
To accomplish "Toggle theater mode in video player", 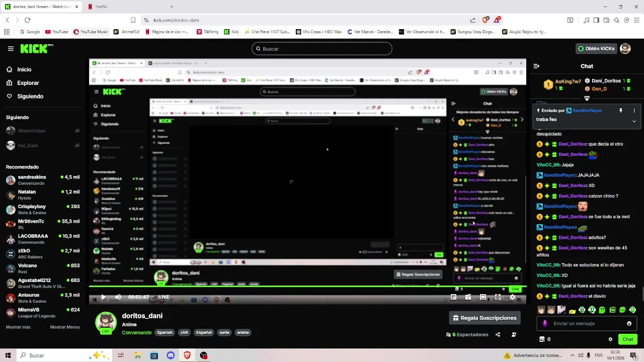I will click(482, 297).
